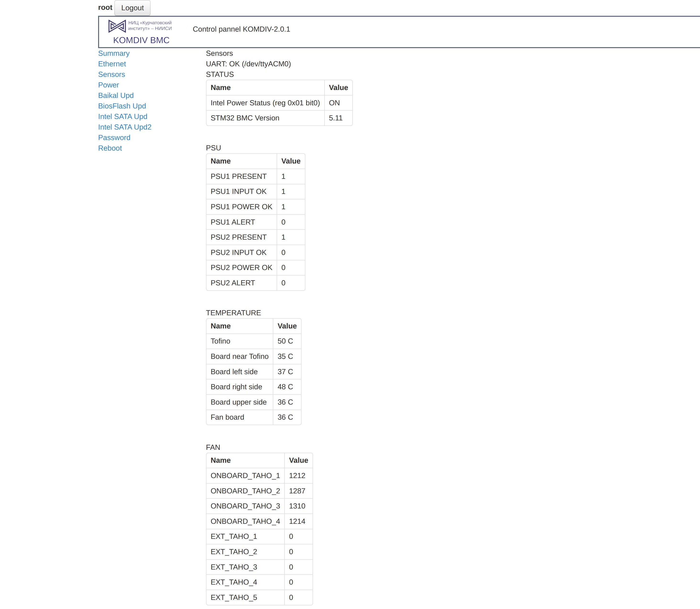Click the Reboot link
The image size is (700, 609).
pyautogui.click(x=110, y=148)
